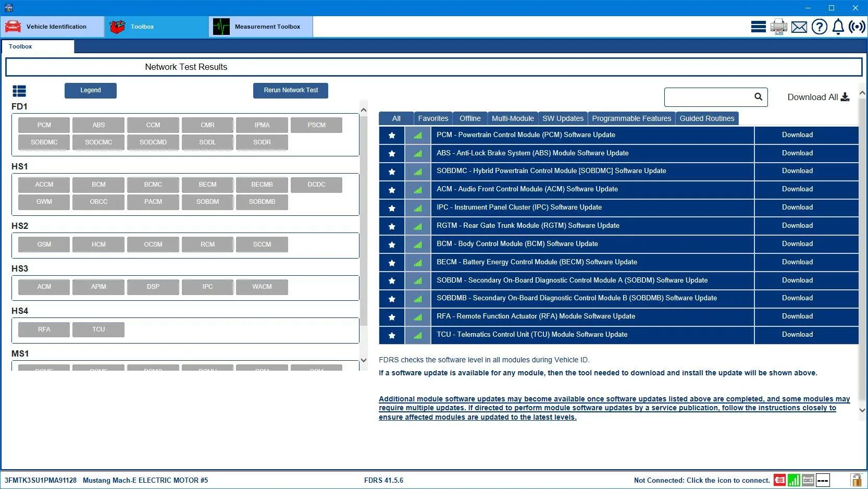868x489 pixels.
Task: Select the GWM module button
Action: [44, 202]
